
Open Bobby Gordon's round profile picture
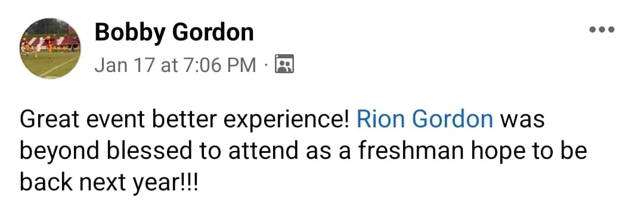coord(50,48)
